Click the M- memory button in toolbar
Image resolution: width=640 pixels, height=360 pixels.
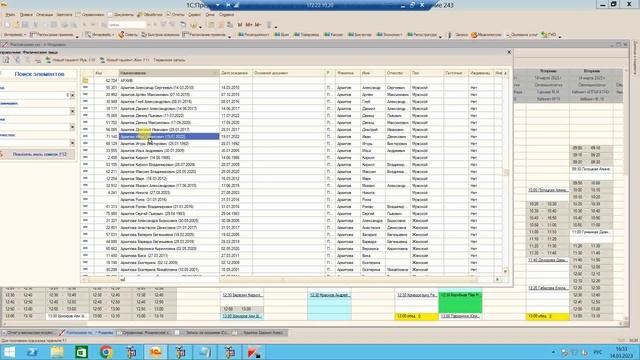pyautogui.click(x=258, y=25)
